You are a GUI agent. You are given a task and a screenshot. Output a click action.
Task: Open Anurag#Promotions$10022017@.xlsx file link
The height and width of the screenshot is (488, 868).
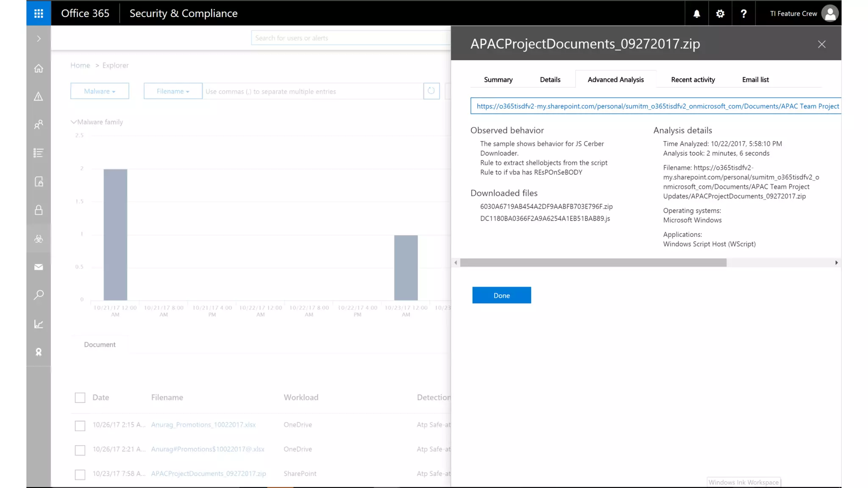[x=208, y=449]
